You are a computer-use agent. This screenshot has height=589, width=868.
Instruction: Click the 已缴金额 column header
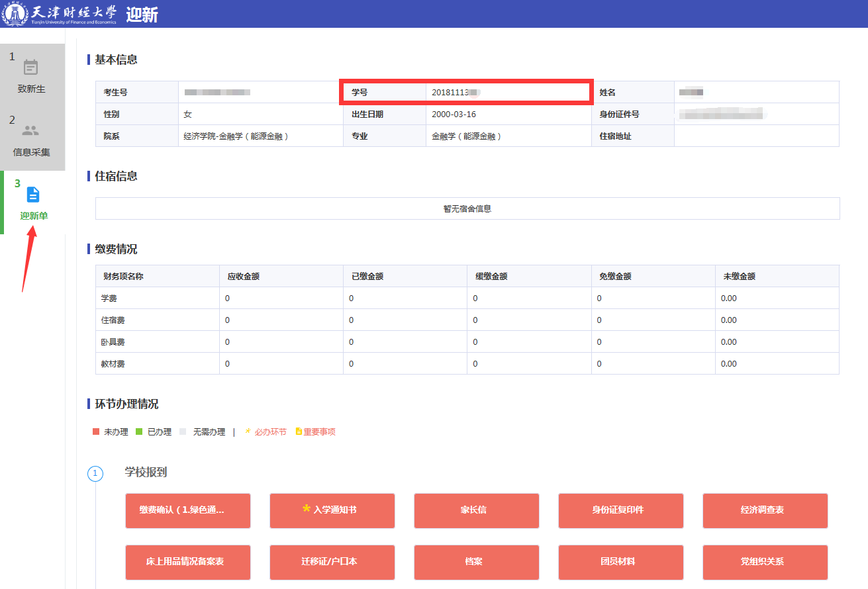(405, 276)
